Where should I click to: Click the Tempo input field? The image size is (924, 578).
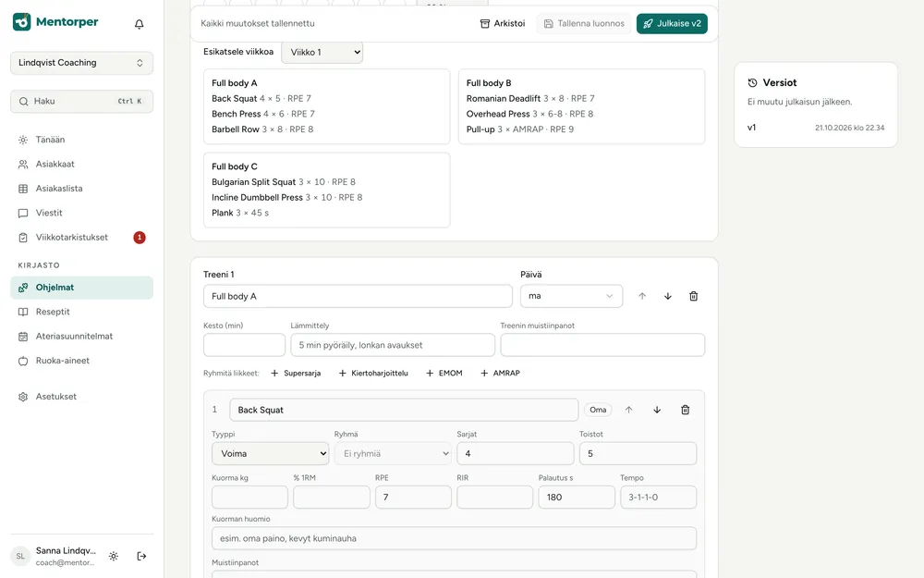(658, 498)
